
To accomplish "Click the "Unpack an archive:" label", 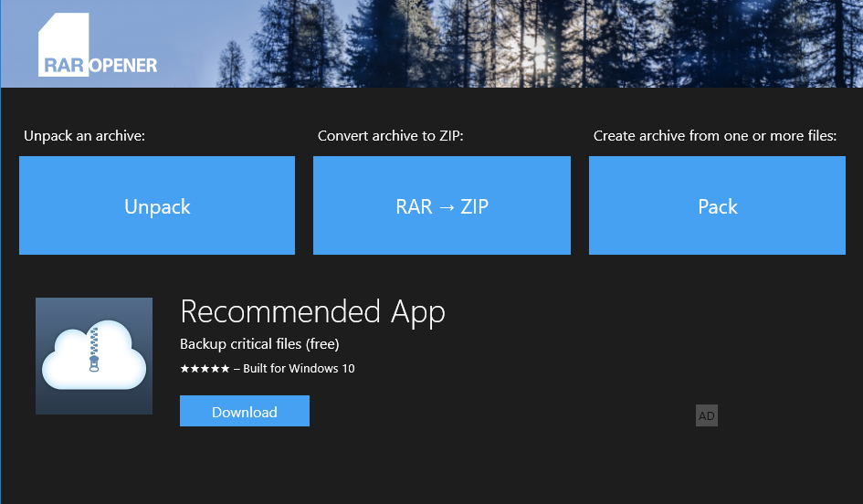I will pos(85,136).
